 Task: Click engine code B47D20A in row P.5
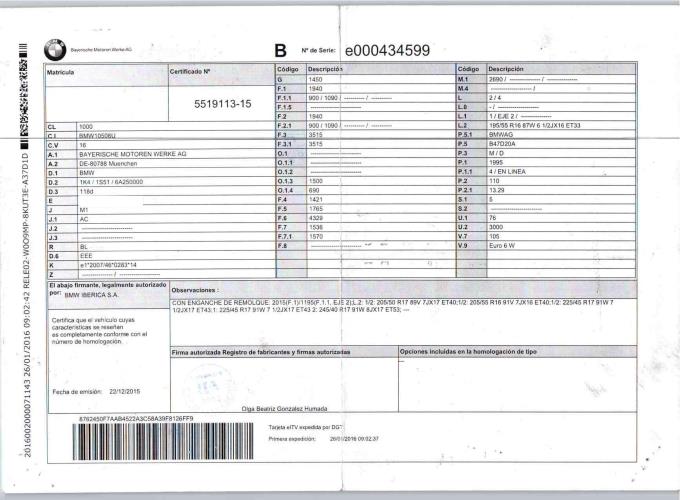coord(502,144)
